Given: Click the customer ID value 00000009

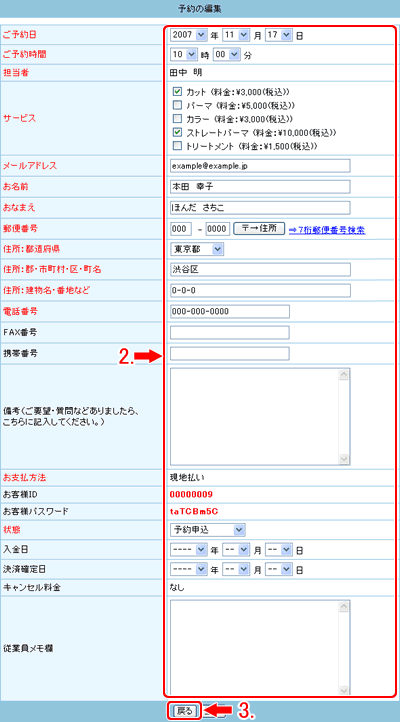Looking at the screenshot, I should tap(191, 495).
